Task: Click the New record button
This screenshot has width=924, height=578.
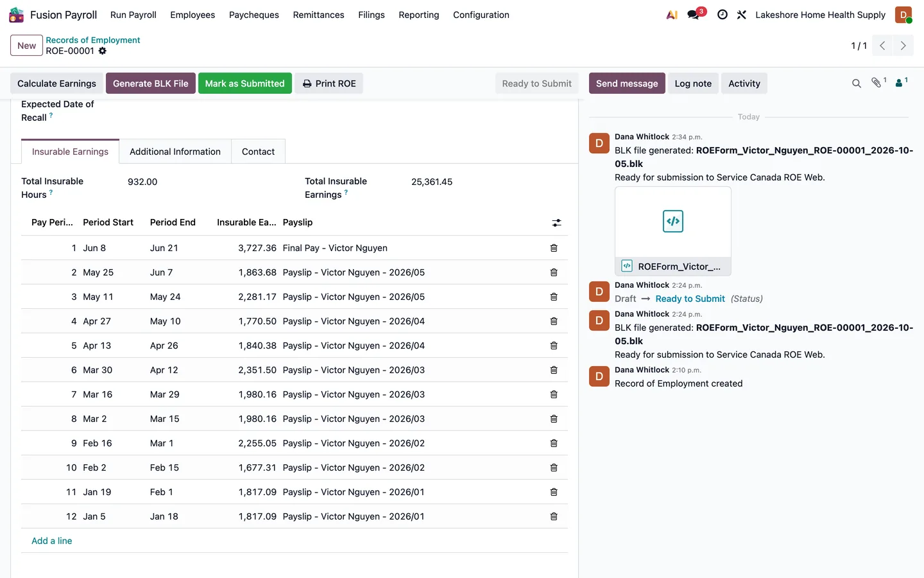Action: pos(26,46)
